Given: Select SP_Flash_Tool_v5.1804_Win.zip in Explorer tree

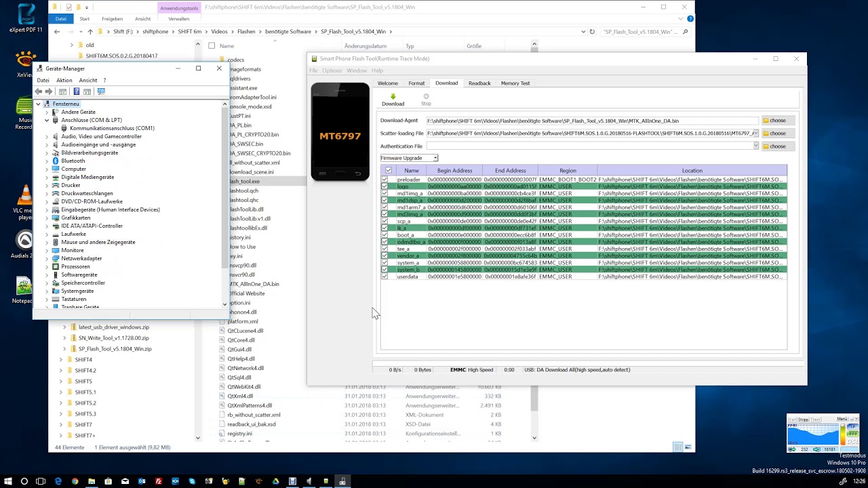Looking at the screenshot, I should click(115, 348).
